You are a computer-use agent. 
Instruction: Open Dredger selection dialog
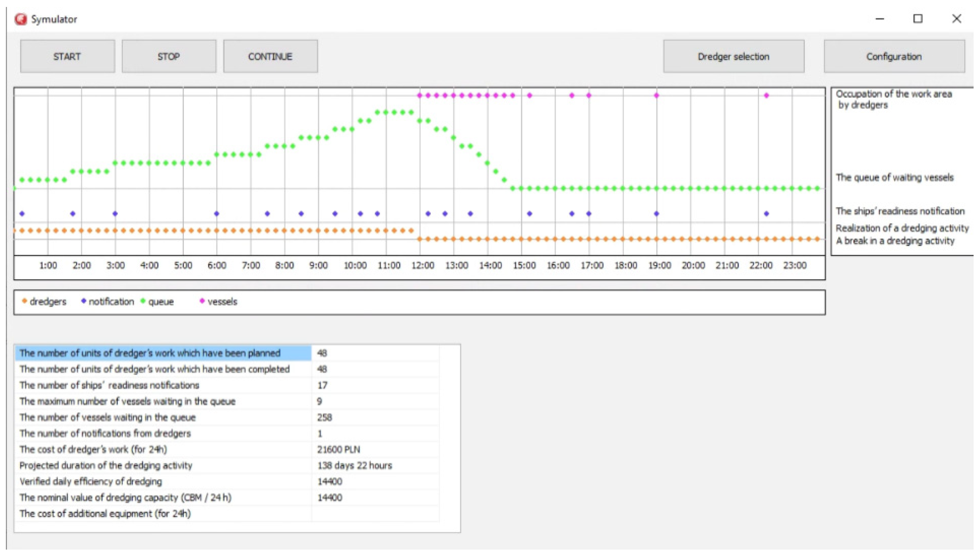[x=734, y=56]
